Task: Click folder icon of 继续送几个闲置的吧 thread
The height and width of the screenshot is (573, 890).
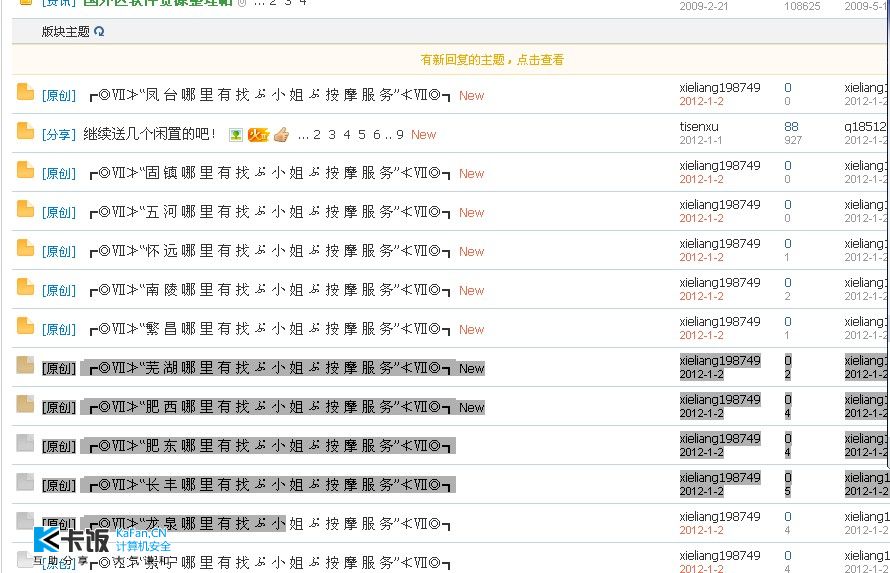Action: point(25,130)
